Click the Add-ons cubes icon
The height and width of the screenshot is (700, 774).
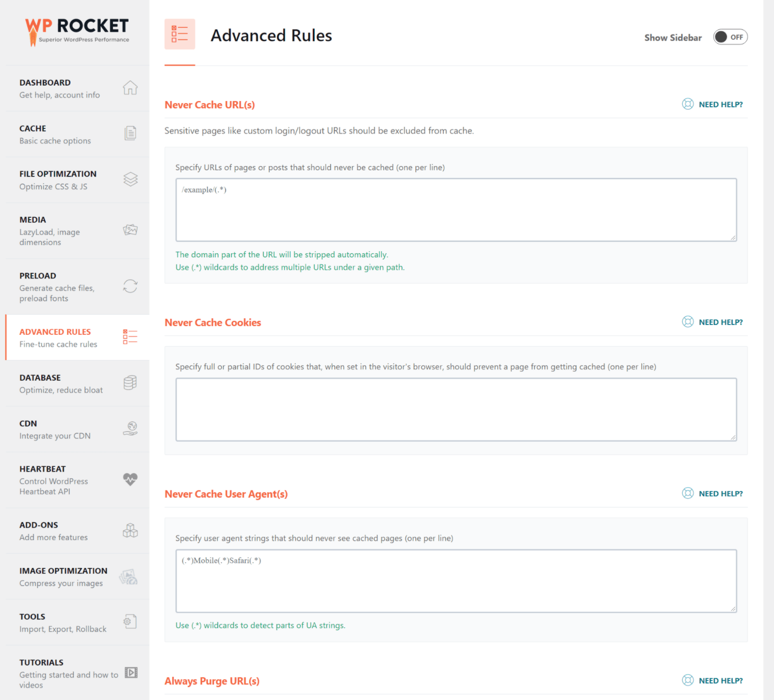(131, 530)
